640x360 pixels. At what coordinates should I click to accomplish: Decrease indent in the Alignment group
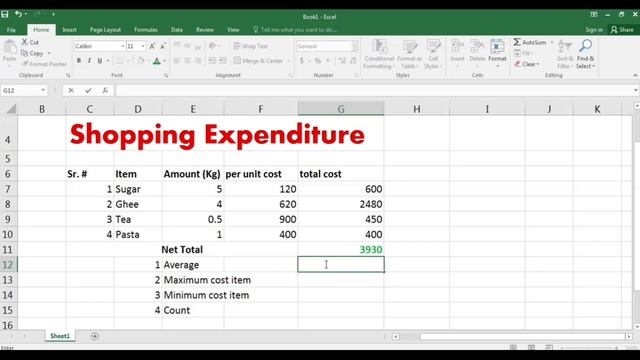coord(212,61)
